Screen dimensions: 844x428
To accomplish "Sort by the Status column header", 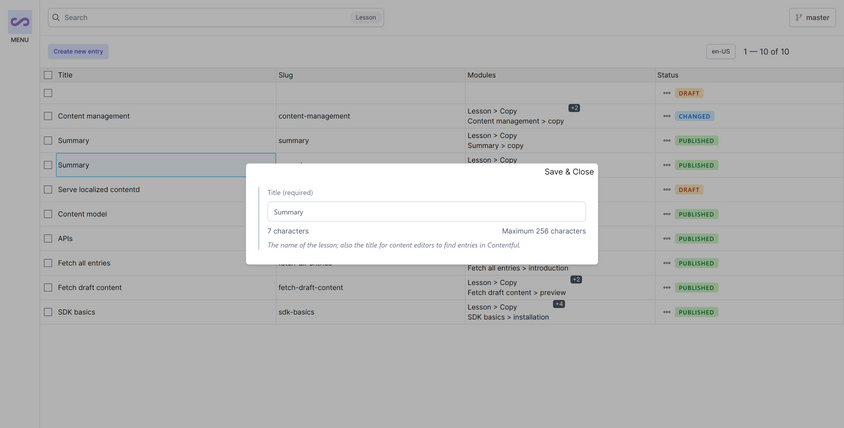I will (x=667, y=75).
